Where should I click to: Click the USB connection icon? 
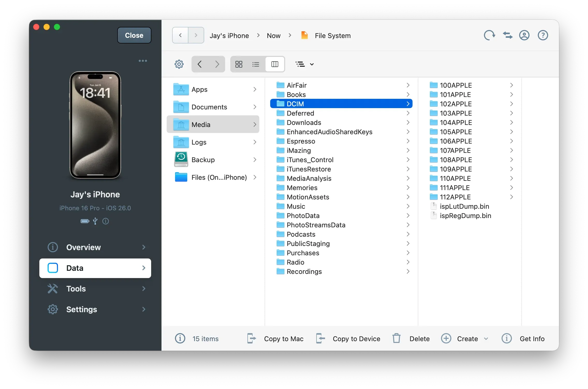coord(95,221)
